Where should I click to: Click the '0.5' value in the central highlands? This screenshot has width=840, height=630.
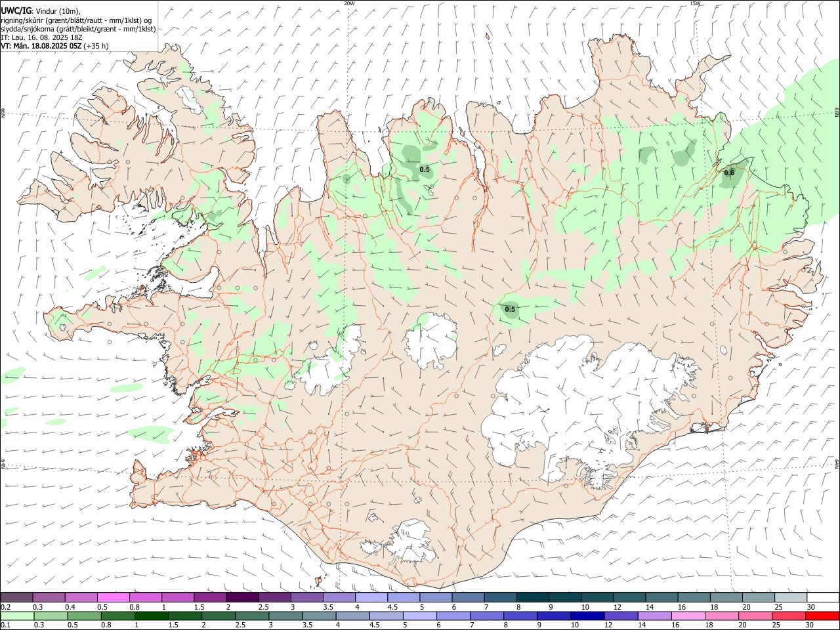click(x=510, y=309)
